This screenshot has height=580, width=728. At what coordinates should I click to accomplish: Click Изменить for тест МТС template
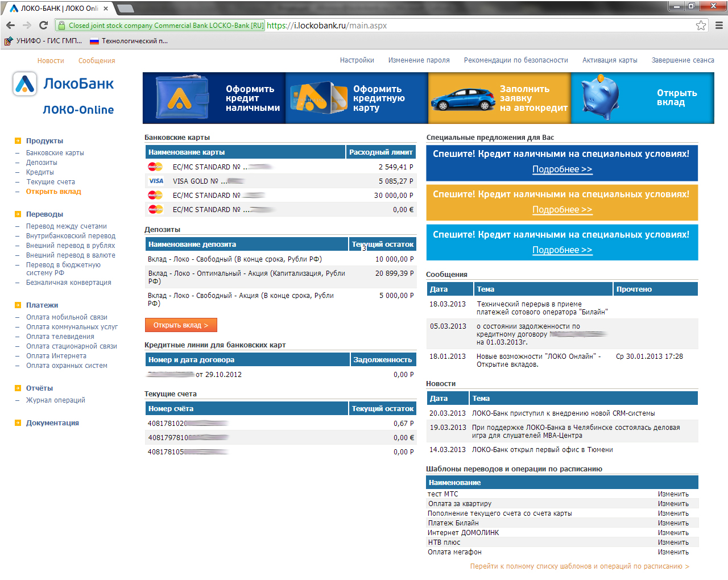[673, 494]
